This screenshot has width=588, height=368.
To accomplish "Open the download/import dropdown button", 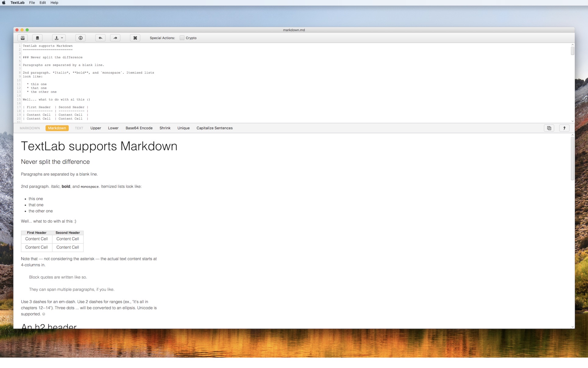I will (59, 38).
